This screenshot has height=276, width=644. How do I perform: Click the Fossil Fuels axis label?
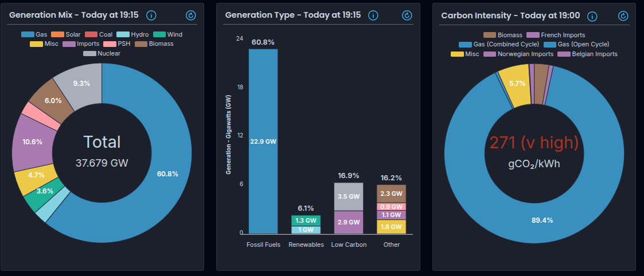(x=263, y=245)
